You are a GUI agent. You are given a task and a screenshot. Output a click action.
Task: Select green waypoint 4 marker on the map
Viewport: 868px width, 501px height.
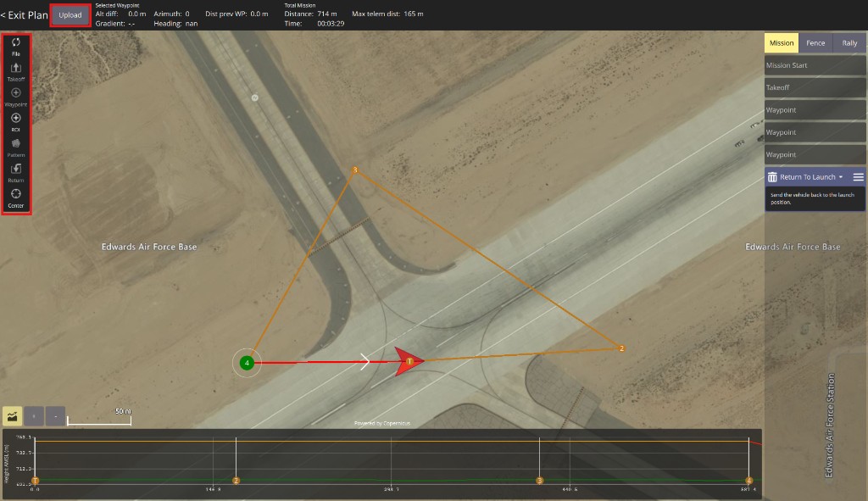tap(247, 363)
